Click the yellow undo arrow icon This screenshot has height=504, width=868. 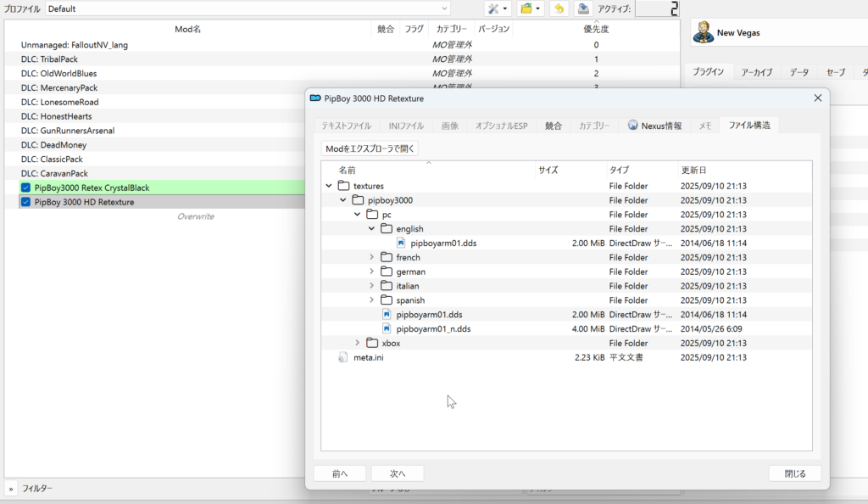559,8
